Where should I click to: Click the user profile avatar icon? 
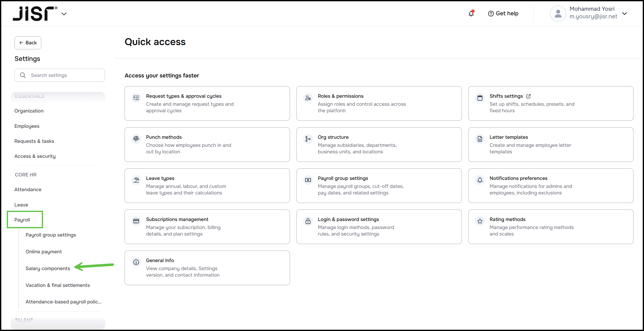[x=558, y=14]
